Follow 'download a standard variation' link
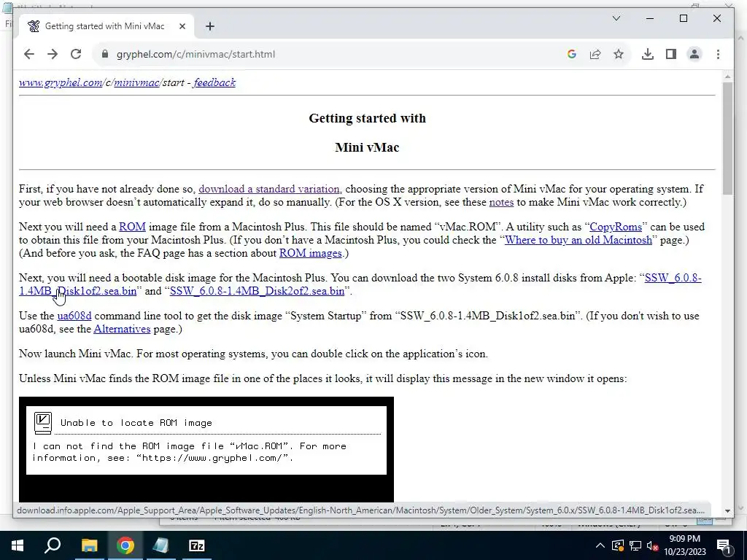The width and height of the screenshot is (747, 560). pyautogui.click(x=269, y=189)
